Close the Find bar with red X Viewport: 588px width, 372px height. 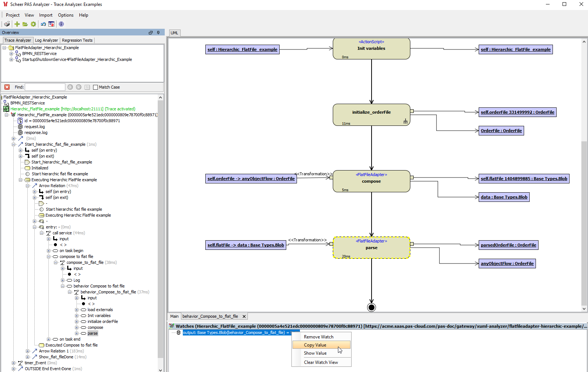7,87
